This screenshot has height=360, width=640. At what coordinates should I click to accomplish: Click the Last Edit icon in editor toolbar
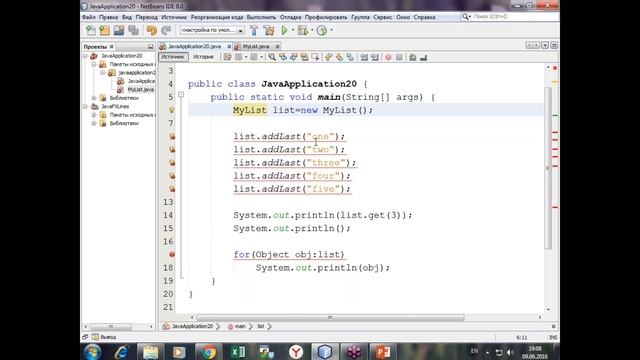pyautogui.click(x=228, y=57)
